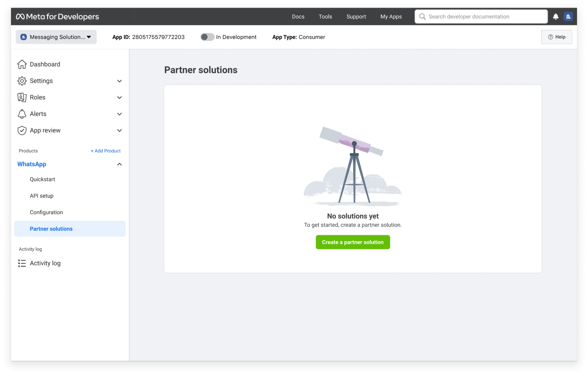Click the Roles icon in sidebar
Viewport: 588px width, 375px height.
(x=21, y=97)
